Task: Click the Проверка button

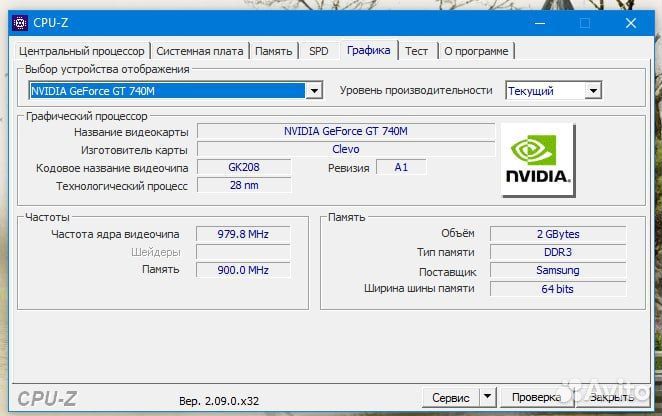Action: [x=536, y=397]
